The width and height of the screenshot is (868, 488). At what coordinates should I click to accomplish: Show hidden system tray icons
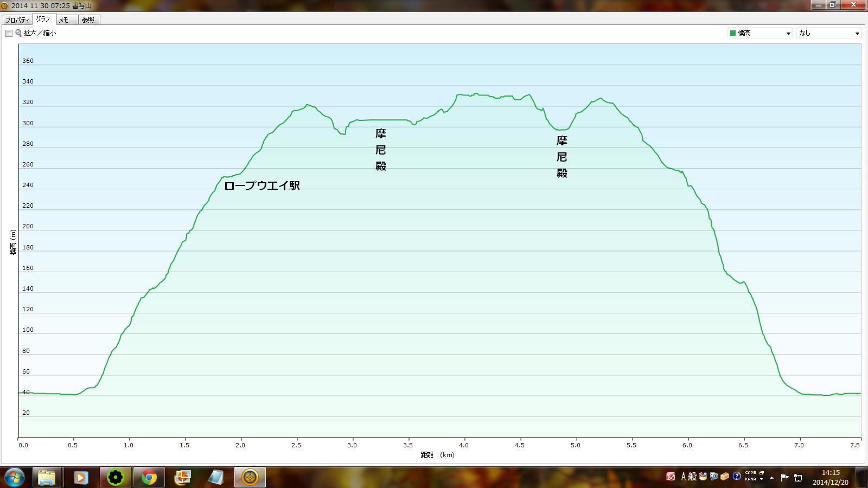click(x=771, y=478)
